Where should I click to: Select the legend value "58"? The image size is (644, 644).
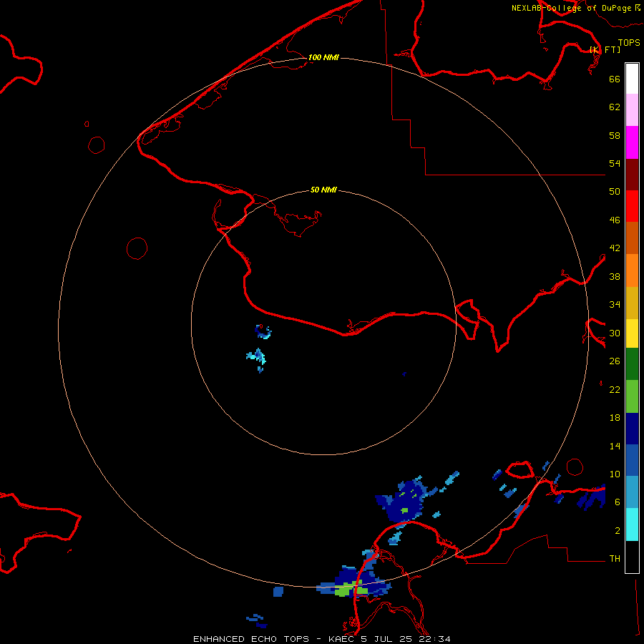pyautogui.click(x=615, y=135)
